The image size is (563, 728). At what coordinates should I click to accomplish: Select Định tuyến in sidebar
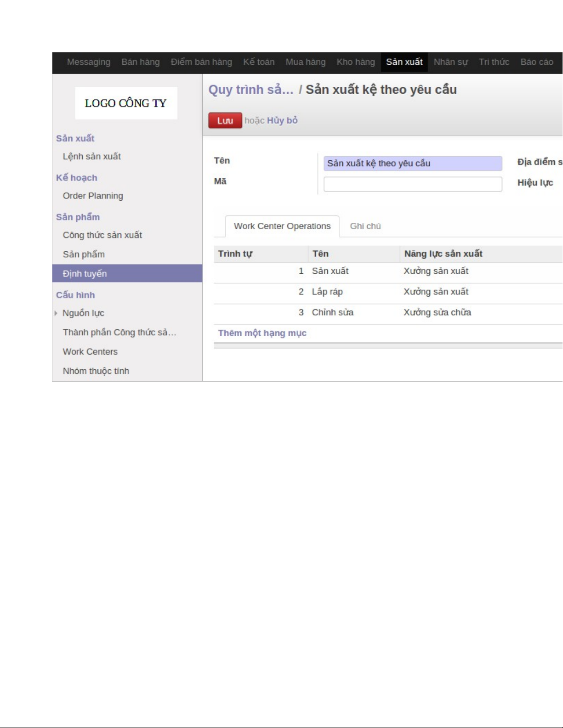[127, 273]
